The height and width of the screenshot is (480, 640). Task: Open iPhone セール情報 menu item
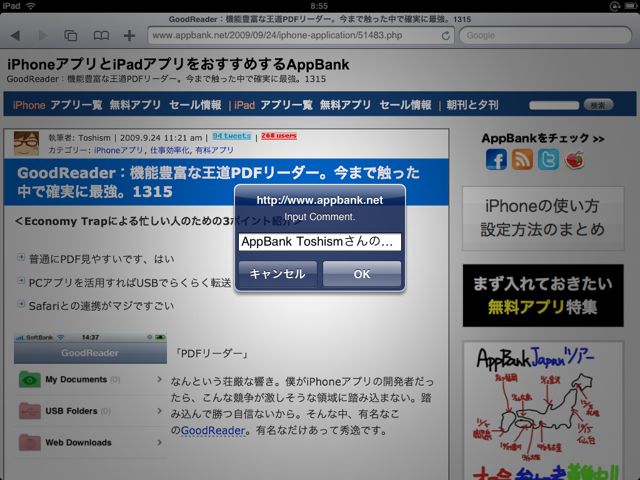[195, 105]
